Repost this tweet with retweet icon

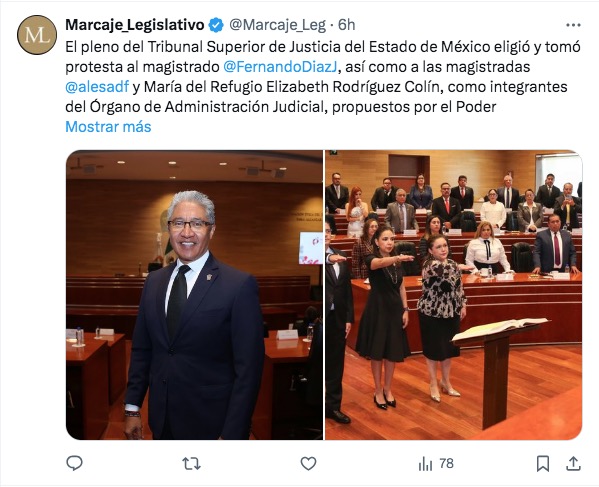[x=191, y=464]
